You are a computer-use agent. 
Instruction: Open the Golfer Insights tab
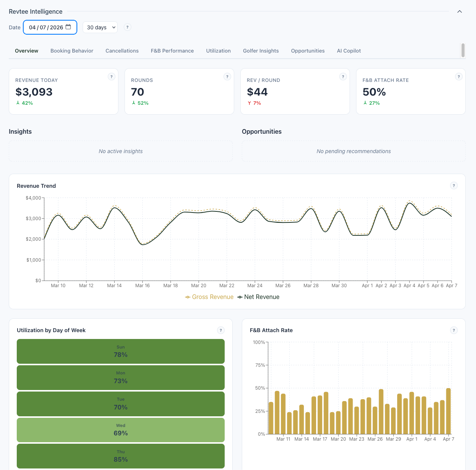pos(260,51)
